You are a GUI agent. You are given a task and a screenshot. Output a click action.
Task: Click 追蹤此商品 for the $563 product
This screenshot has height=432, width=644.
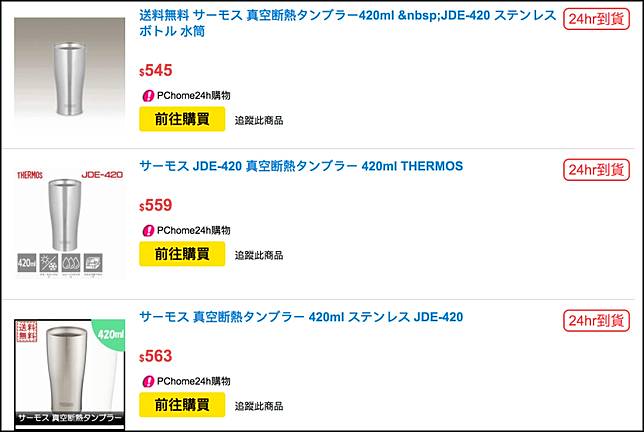pos(259,405)
